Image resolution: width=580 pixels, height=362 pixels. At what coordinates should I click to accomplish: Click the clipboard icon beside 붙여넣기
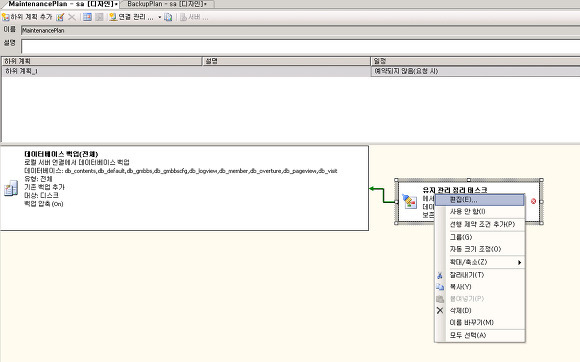tap(440, 299)
